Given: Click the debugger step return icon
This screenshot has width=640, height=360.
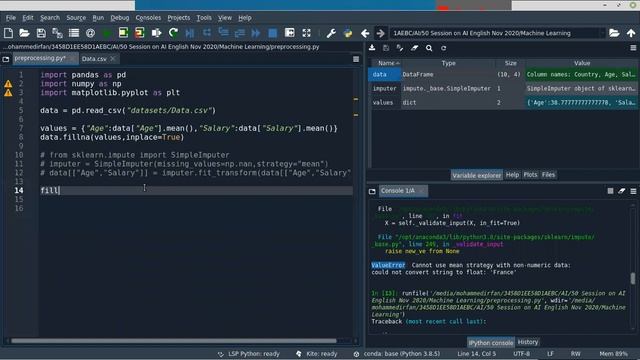Looking at the screenshot, I should [240, 33].
